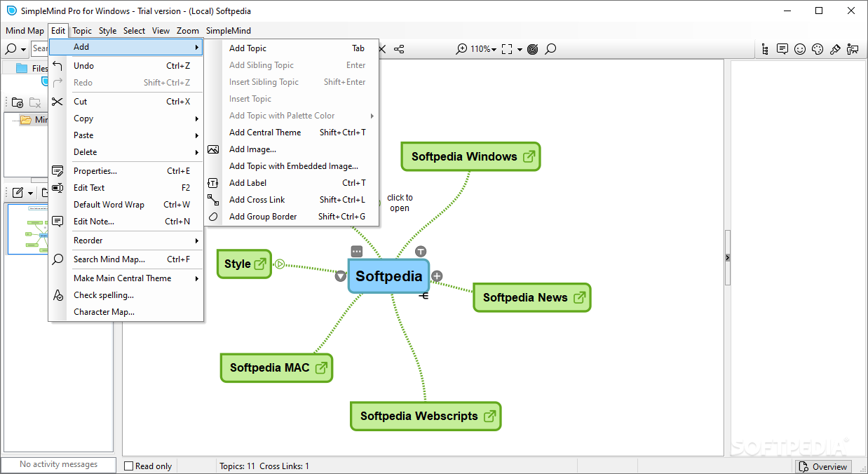
Task: Click the mind map thumbnail preview
Action: 28,229
